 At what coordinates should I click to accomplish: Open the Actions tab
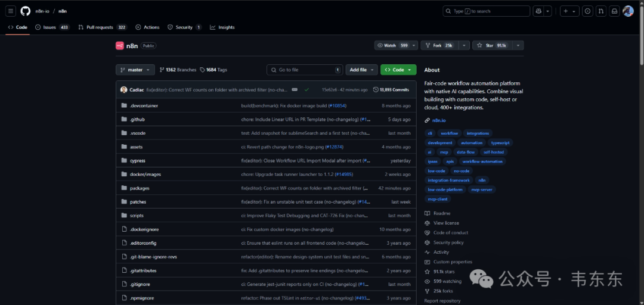(x=147, y=27)
